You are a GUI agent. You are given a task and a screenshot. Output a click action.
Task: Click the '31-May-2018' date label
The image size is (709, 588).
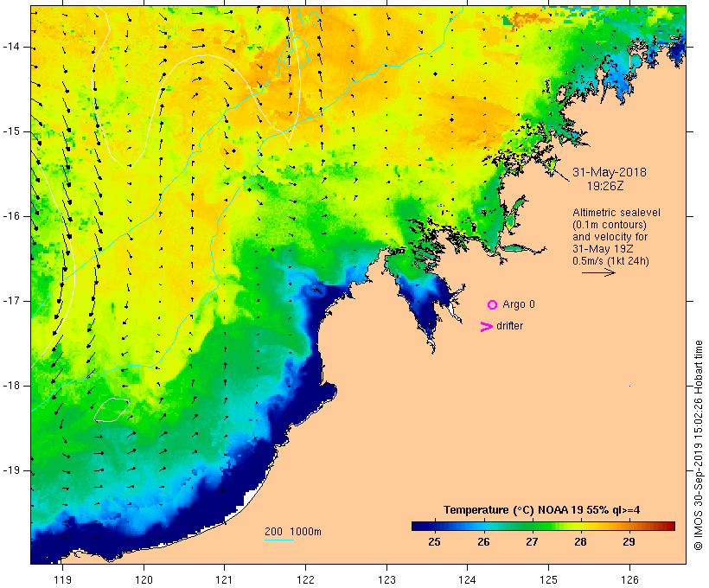click(609, 172)
